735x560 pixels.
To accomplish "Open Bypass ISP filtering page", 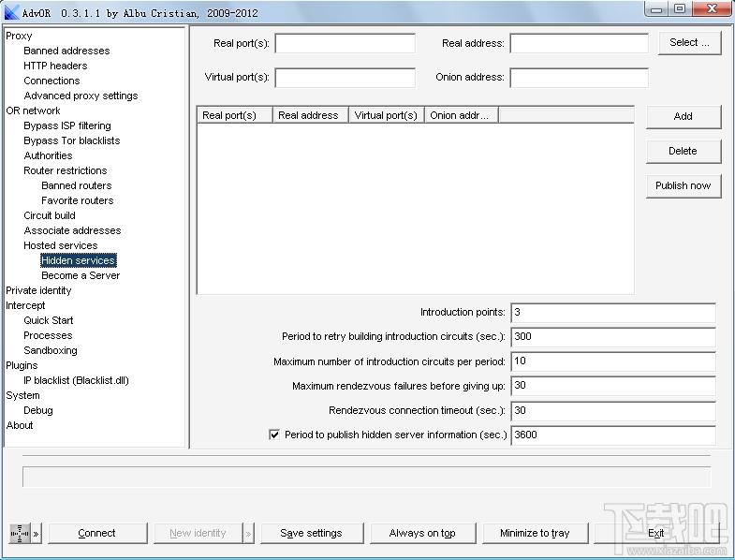I will pyautogui.click(x=67, y=125).
